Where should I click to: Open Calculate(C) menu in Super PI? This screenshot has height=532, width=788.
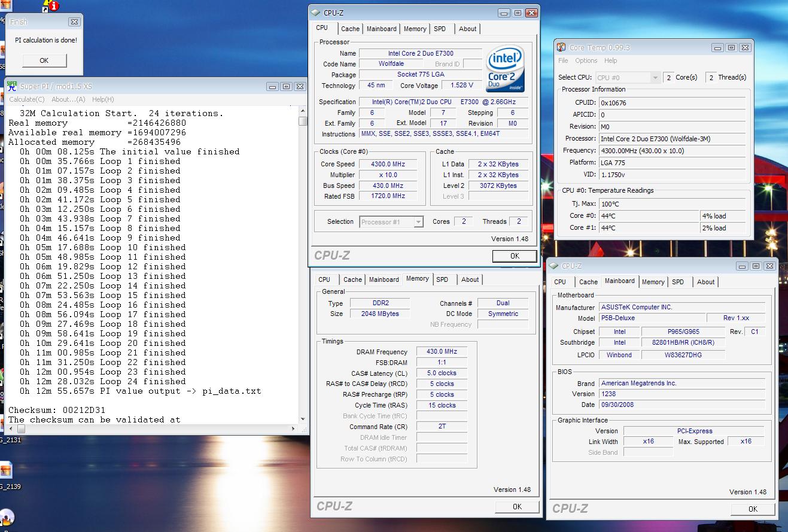pos(27,99)
